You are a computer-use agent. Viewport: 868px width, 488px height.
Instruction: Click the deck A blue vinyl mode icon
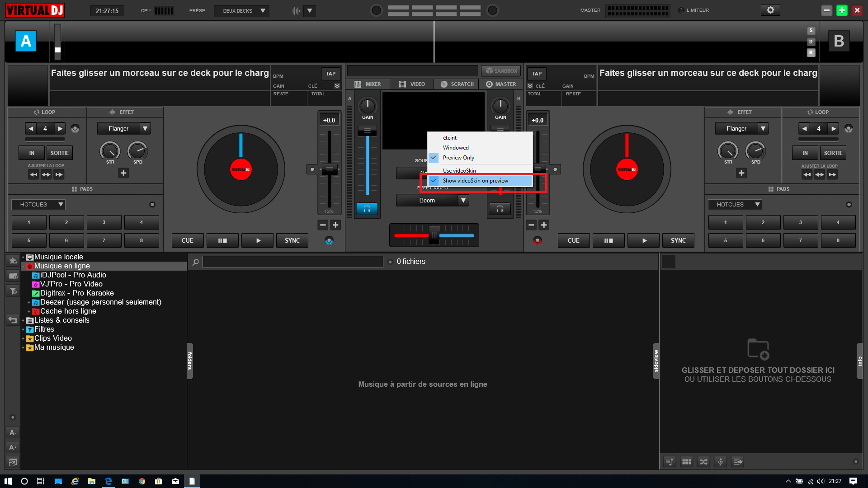(x=329, y=240)
